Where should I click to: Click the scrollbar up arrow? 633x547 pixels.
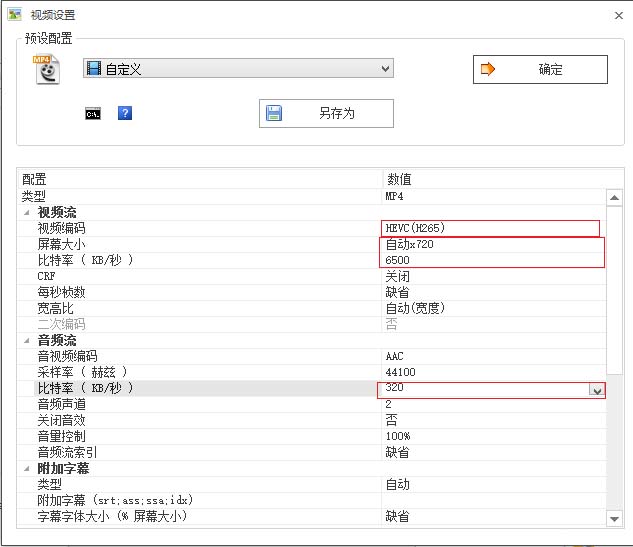pyautogui.click(x=614, y=197)
